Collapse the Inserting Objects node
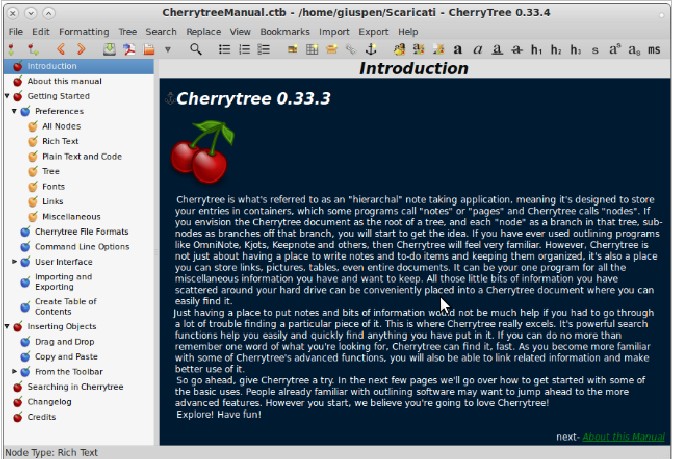Image resolution: width=675 pixels, height=459 pixels. [7, 326]
